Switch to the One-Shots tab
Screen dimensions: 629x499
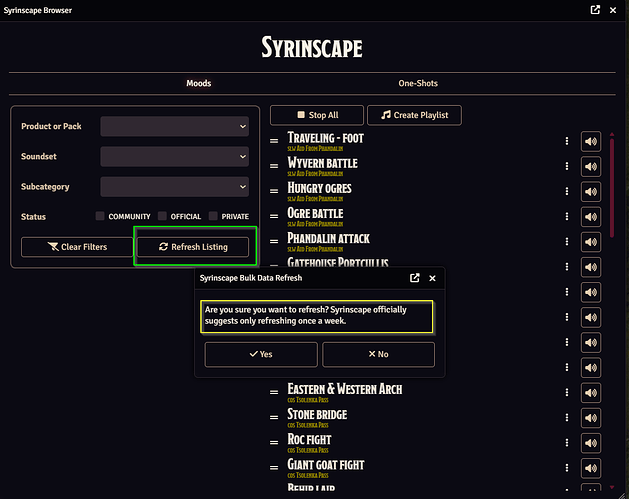(418, 83)
